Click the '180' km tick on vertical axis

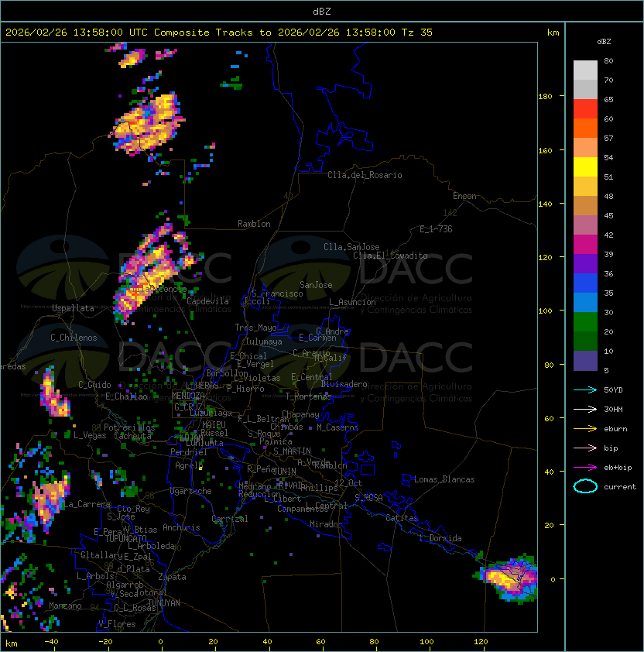pos(545,97)
